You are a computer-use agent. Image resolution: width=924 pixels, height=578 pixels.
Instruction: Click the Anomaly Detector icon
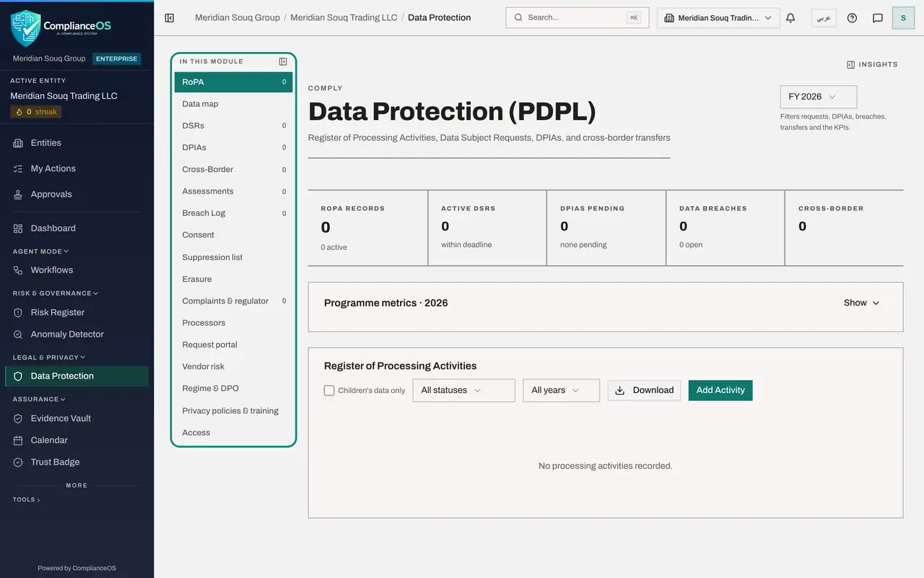pos(18,335)
